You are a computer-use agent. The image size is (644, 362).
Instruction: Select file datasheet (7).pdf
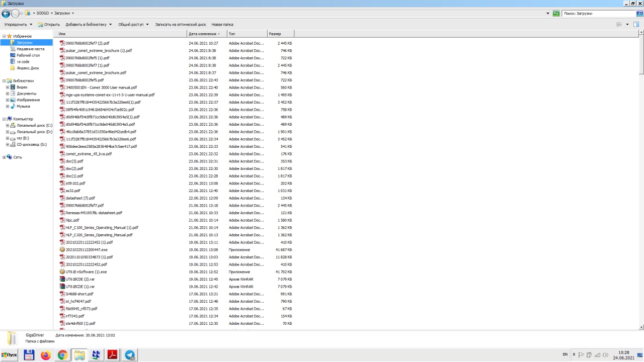tap(80, 198)
